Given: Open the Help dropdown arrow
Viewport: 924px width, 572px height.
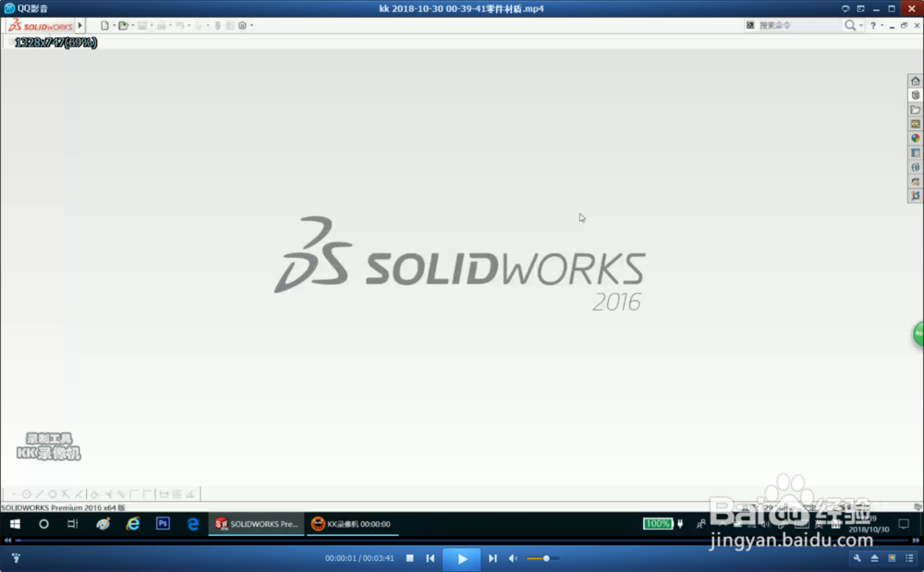Looking at the screenshot, I should [881, 25].
